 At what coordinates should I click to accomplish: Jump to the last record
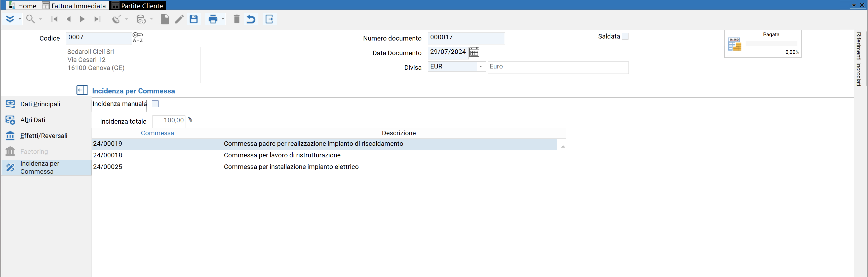97,19
